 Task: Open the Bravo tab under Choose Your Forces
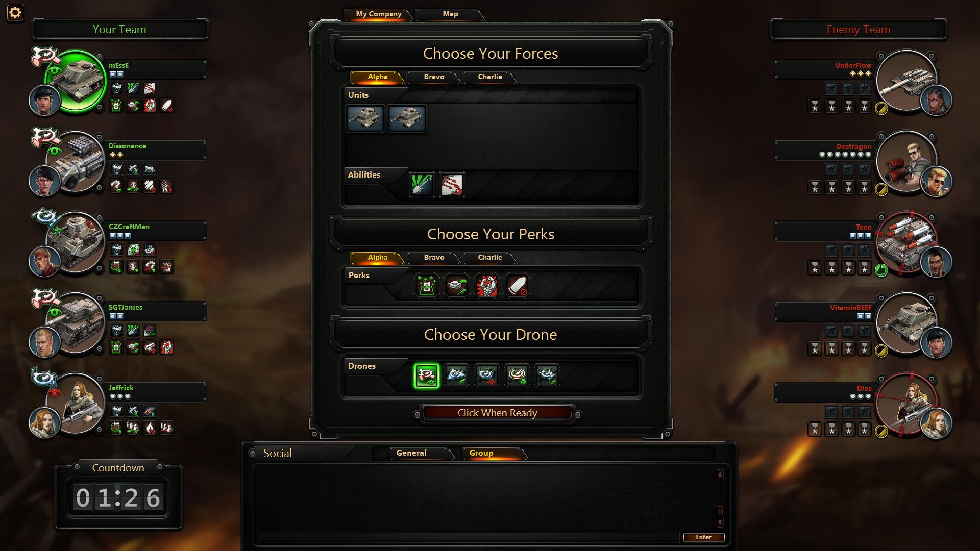coord(434,77)
